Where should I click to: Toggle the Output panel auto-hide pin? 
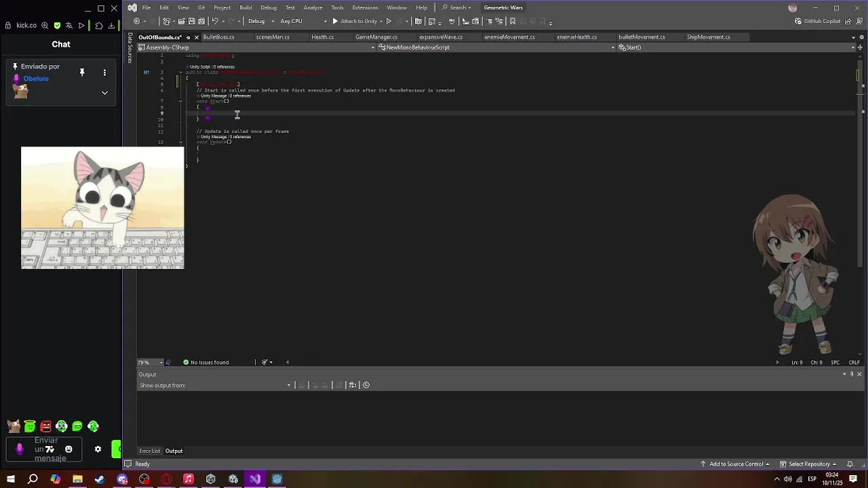pyautogui.click(x=852, y=374)
